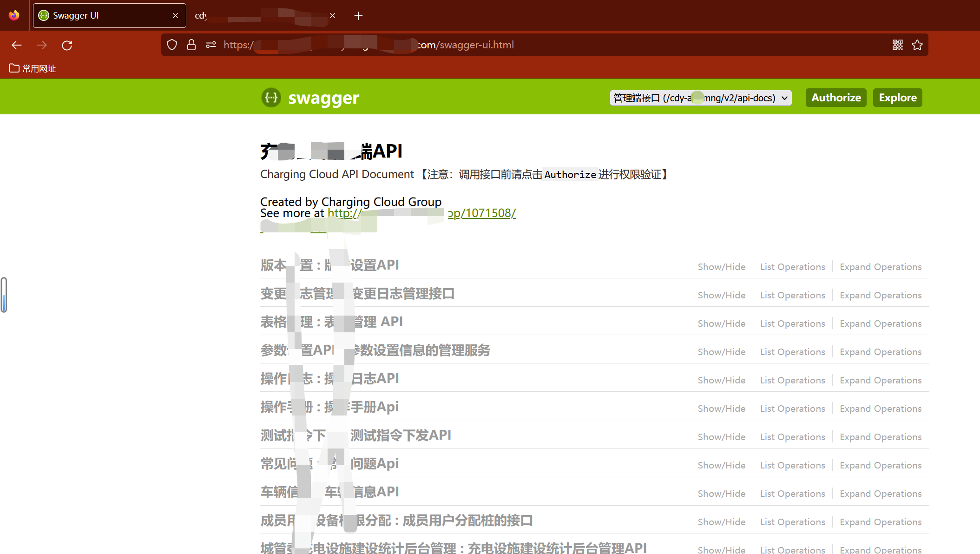Open a new browser tab

coord(358,16)
